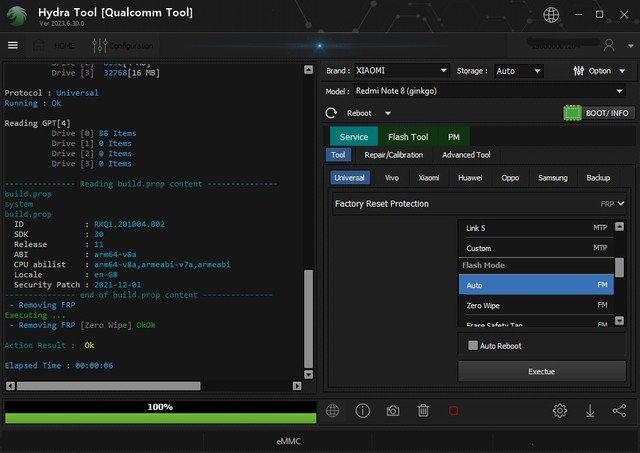The height and width of the screenshot is (453, 640).
Task: Click the log horizontal scroll left arrow
Action: [x=11, y=386]
